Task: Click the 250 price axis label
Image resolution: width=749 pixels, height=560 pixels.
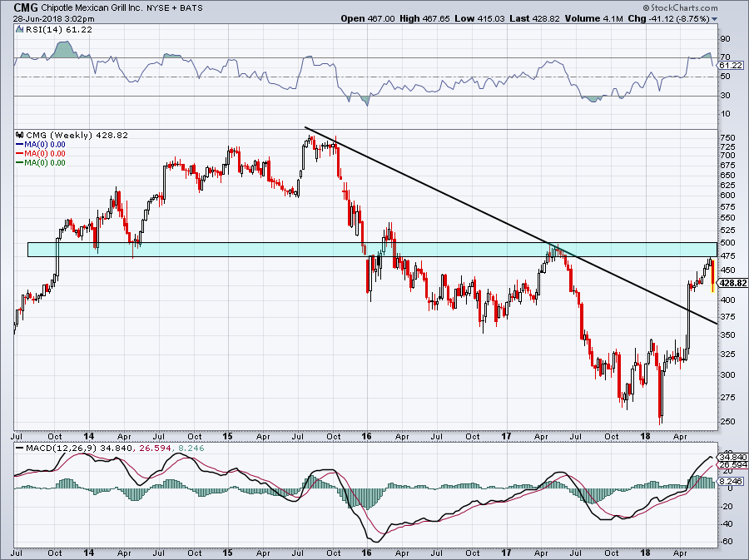Action: click(727, 422)
